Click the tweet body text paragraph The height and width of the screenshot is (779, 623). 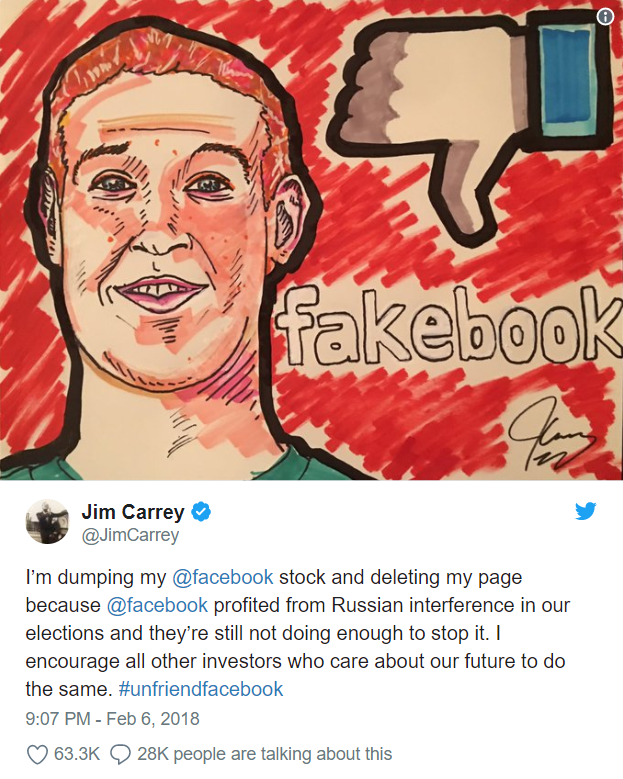point(298,633)
